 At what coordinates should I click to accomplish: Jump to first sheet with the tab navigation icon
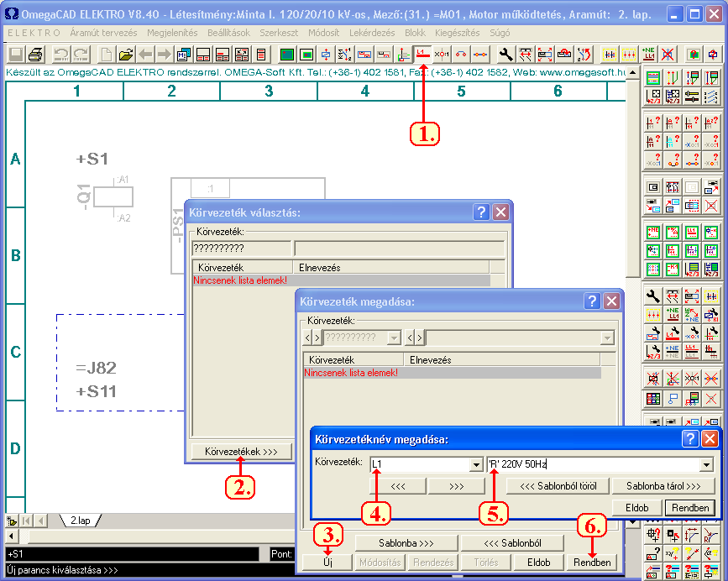(x=26, y=521)
